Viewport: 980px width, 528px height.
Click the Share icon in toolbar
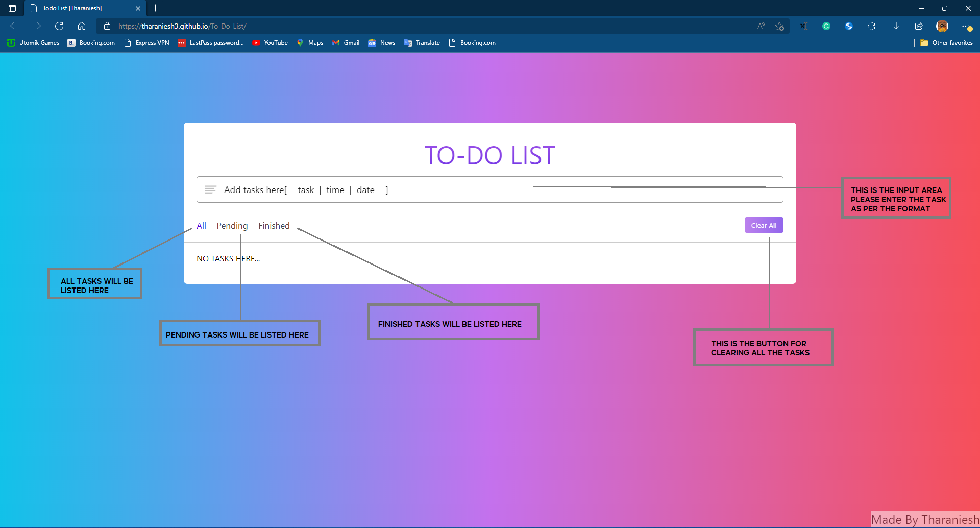click(x=919, y=26)
